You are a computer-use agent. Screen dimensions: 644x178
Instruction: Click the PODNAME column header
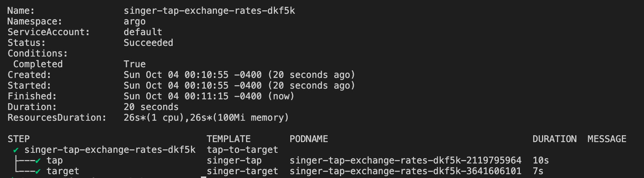click(309, 139)
